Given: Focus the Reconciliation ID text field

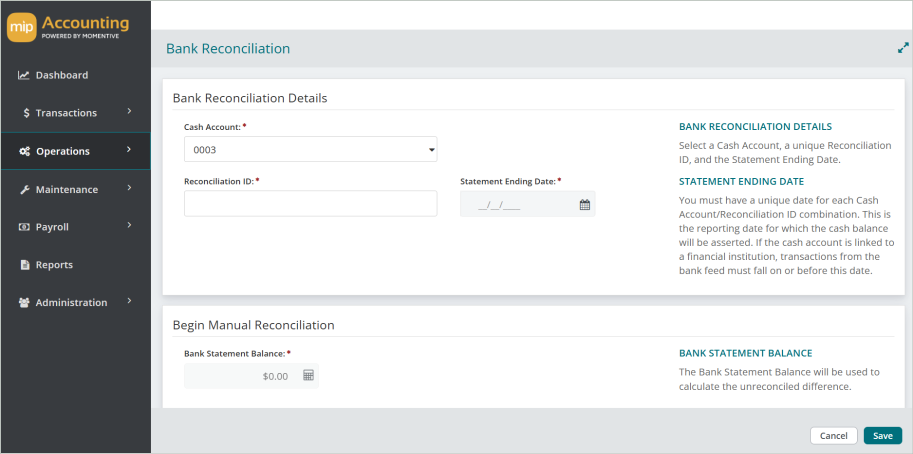Looking at the screenshot, I should tap(310, 204).
